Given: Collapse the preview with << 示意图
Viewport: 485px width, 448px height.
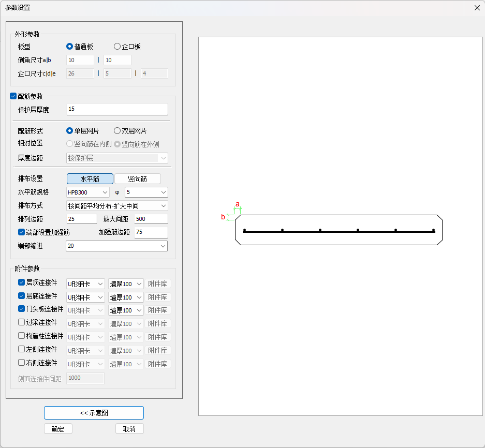Looking at the screenshot, I should coord(94,413).
